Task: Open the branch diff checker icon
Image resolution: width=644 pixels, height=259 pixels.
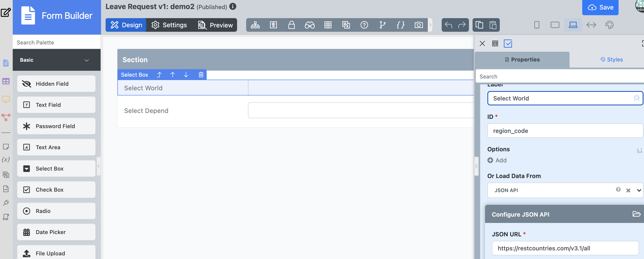Action: tap(382, 25)
